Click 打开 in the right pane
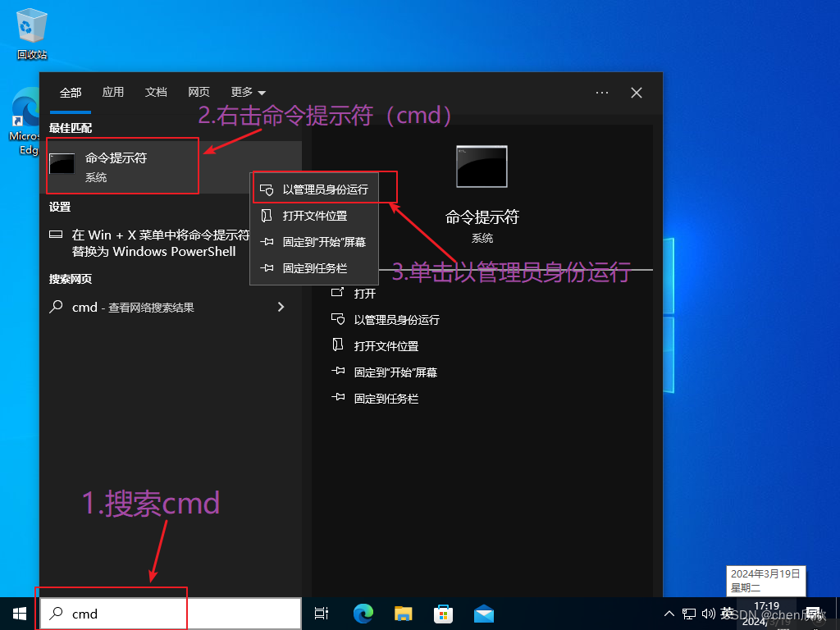Image resolution: width=840 pixels, height=630 pixels. pos(365,294)
